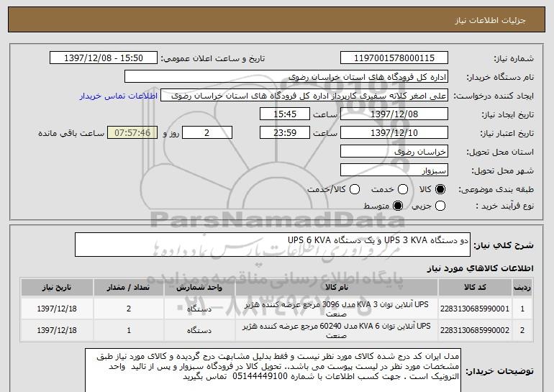The image size is (554, 392).
Task: Click validity date field 1397/12/10
Action: 394,133
